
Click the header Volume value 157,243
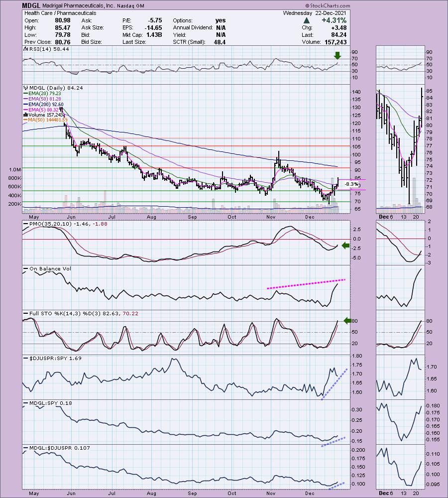pos(336,42)
